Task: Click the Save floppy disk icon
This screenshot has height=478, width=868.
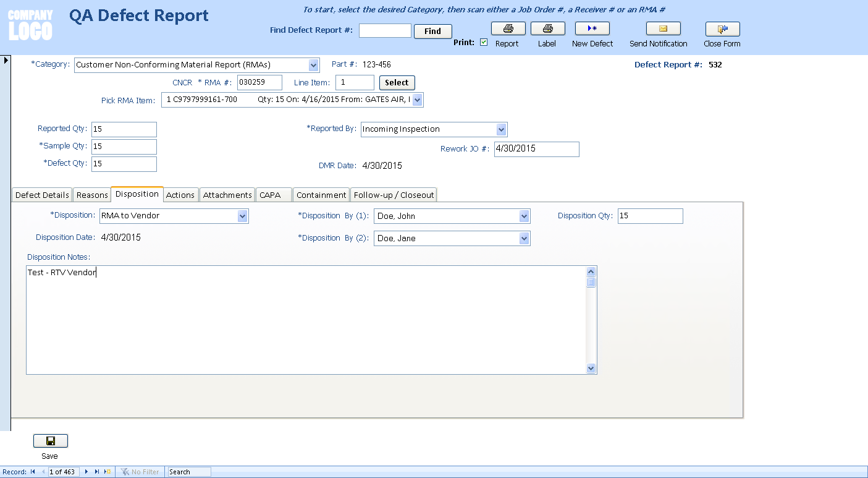Action: pos(50,441)
